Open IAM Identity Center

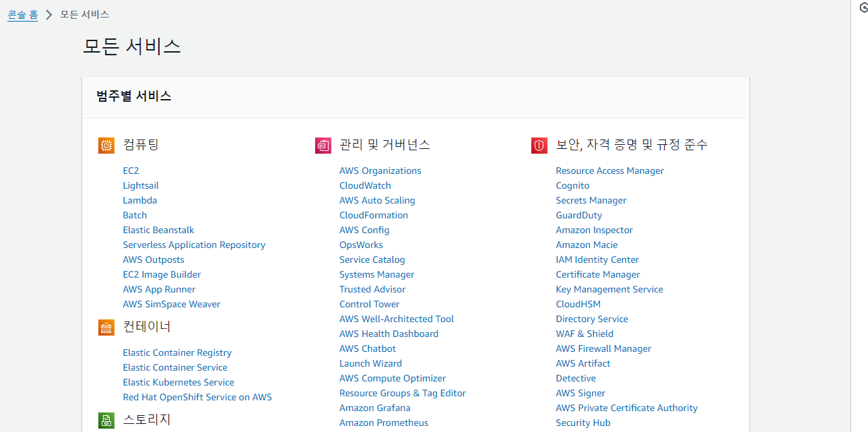(597, 259)
